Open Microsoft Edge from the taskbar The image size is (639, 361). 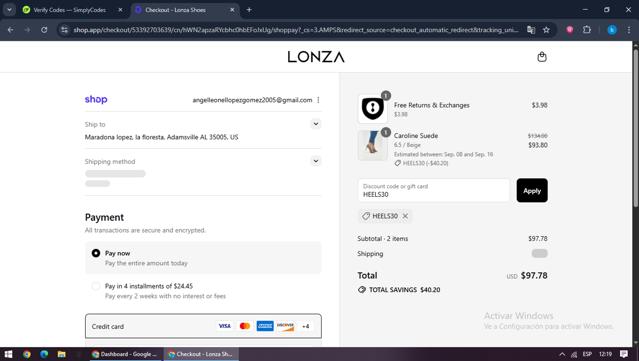tap(44, 354)
